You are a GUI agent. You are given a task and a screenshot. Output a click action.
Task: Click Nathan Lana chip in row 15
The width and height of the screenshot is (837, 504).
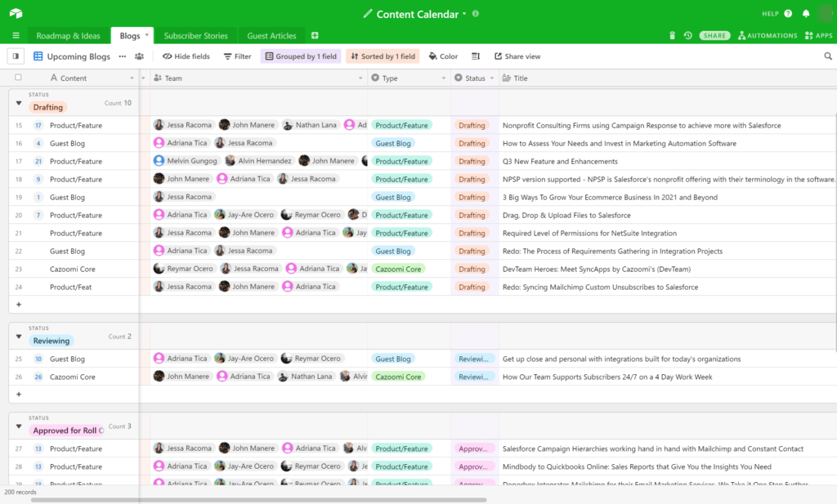click(310, 125)
